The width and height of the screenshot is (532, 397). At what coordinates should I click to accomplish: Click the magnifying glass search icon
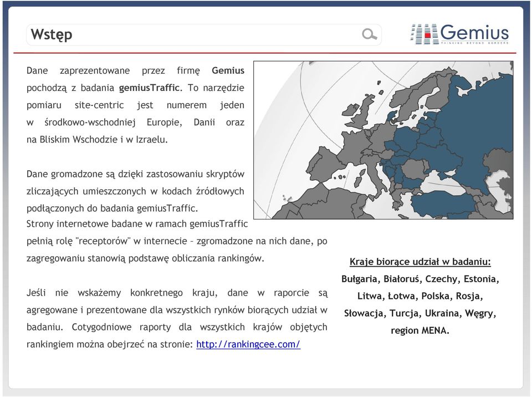click(x=370, y=34)
